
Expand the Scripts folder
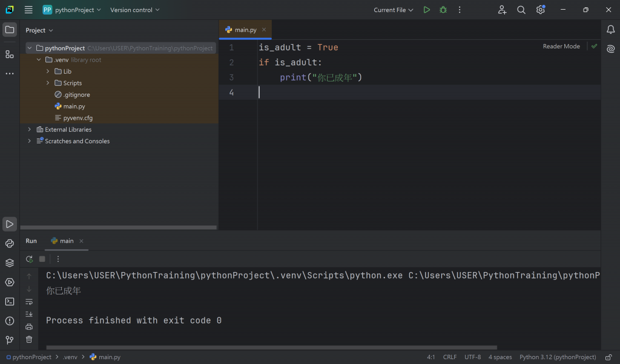click(x=48, y=83)
